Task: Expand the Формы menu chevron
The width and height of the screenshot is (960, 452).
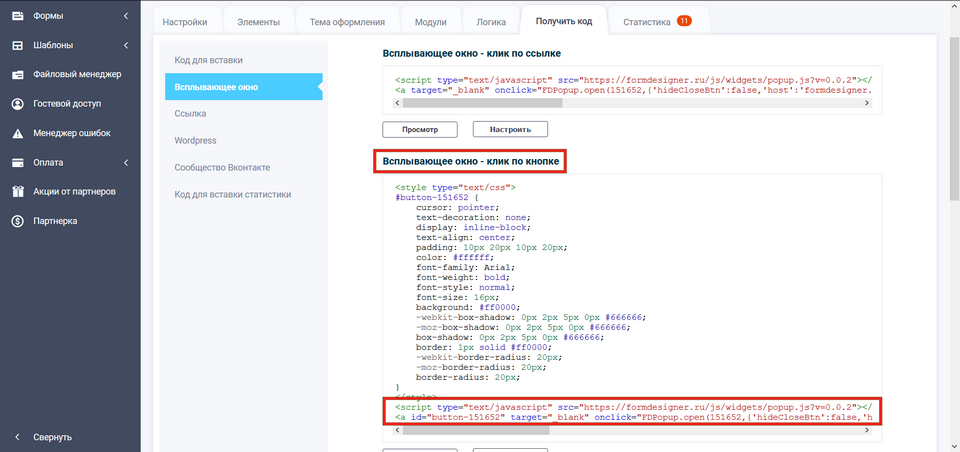Action: coord(125,16)
